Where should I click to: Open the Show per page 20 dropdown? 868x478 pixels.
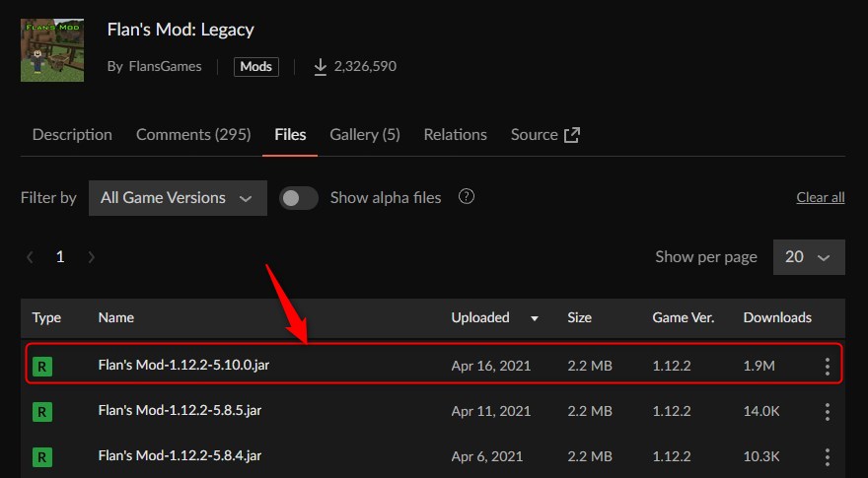(x=809, y=256)
